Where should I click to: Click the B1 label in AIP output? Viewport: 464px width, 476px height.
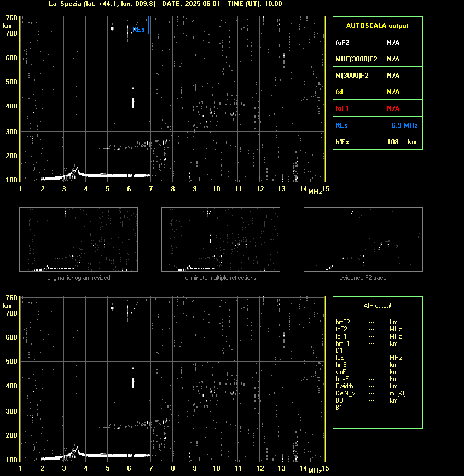(x=339, y=408)
